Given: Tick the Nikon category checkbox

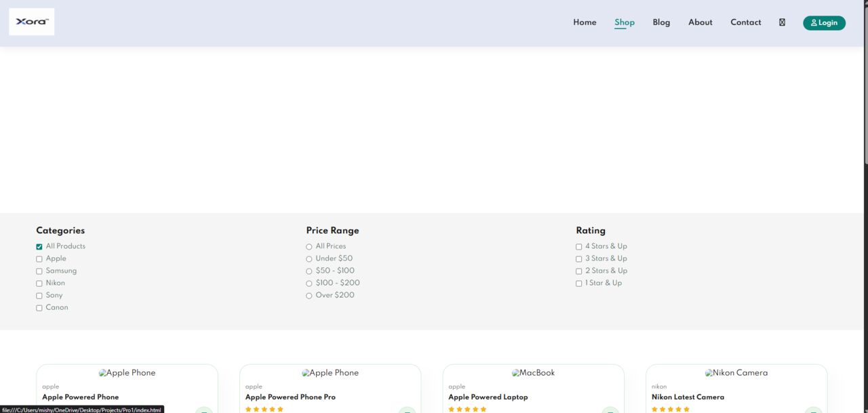Looking at the screenshot, I should pos(39,283).
